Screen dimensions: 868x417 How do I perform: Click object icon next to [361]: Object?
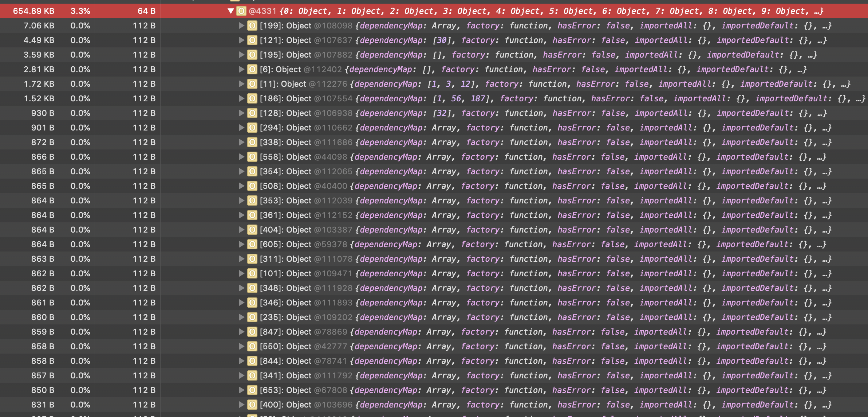click(252, 215)
